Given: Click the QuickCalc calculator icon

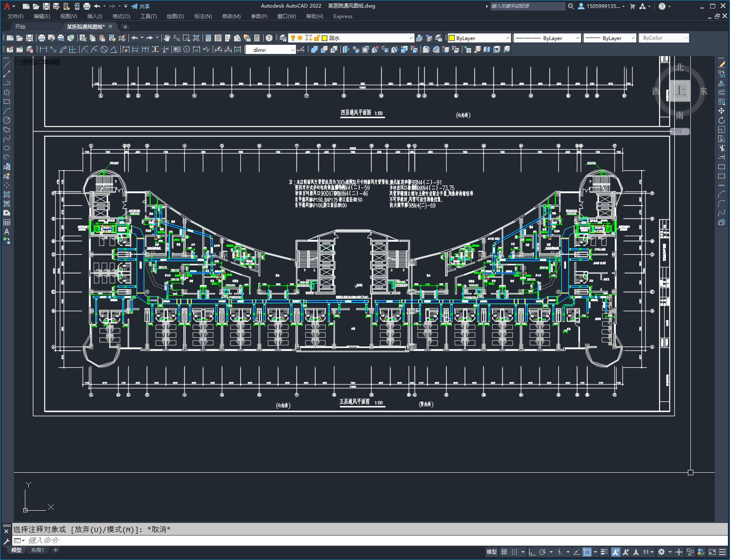Looking at the screenshot, I should click(257, 38).
